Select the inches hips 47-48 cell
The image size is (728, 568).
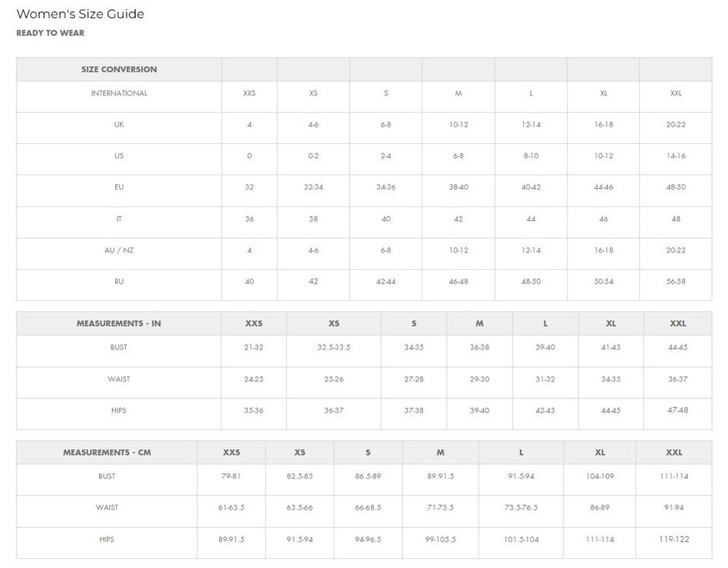pos(677,410)
